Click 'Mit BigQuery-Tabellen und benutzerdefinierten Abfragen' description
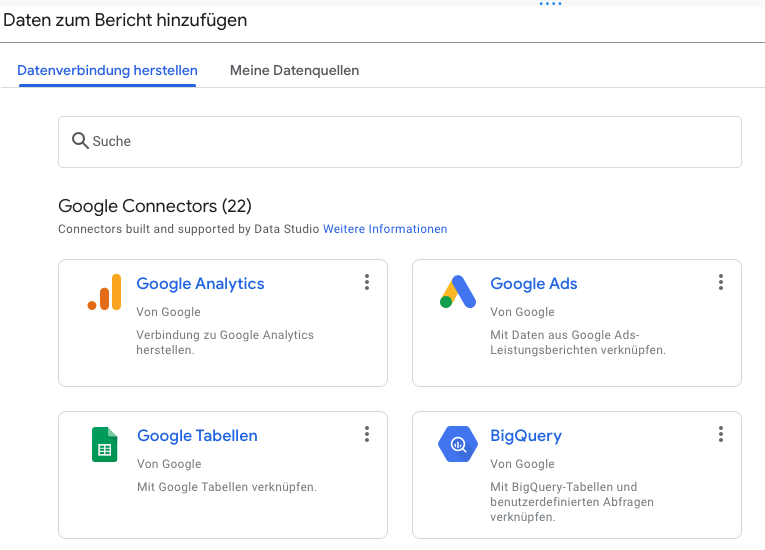The image size is (765, 550). pyautogui.click(x=572, y=502)
